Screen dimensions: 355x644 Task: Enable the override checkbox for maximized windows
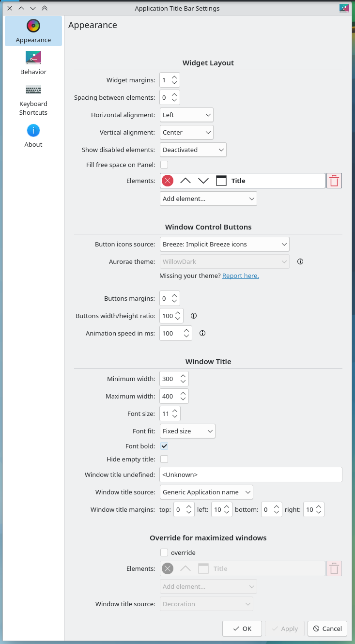(x=164, y=552)
